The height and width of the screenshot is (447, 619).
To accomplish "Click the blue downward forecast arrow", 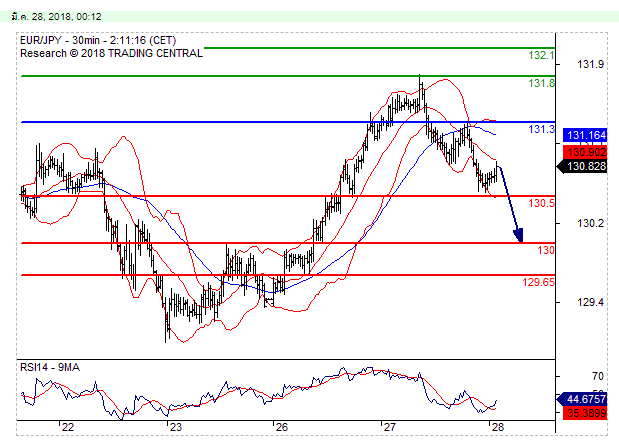I will click(511, 205).
